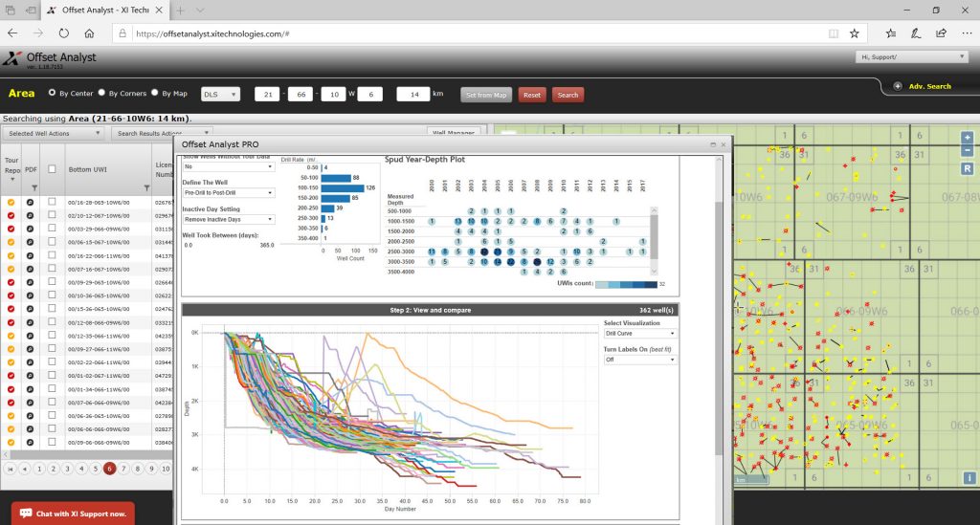Open PDF icon for well 00/15-36-065-10W6/00

30,309
